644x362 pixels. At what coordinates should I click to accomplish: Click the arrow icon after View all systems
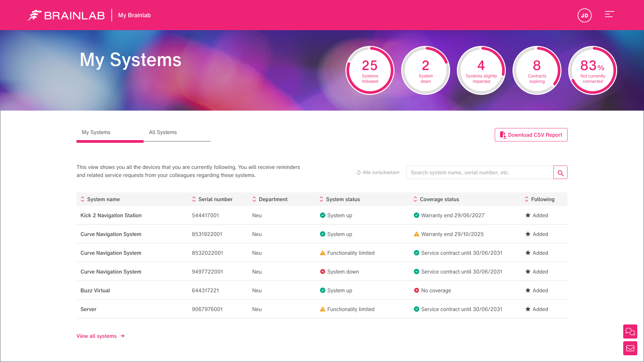pyautogui.click(x=122, y=336)
